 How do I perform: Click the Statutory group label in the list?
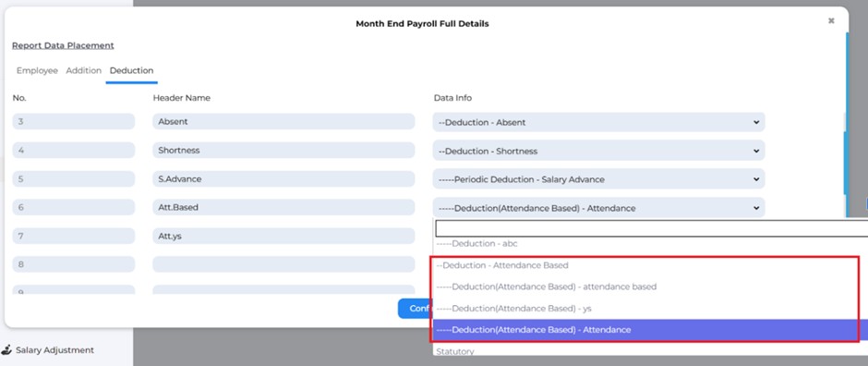tap(455, 351)
